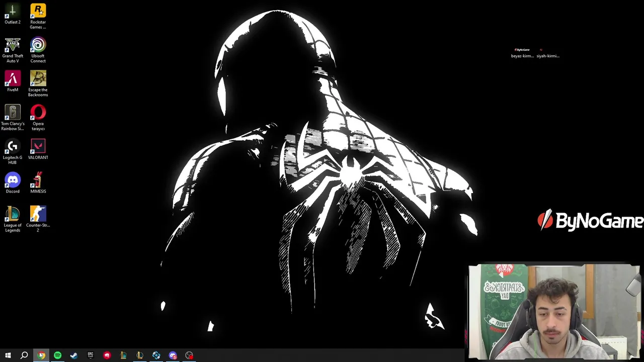The height and width of the screenshot is (362, 644).
Task: Open the taskbar search magnifier
Action: coord(24,355)
